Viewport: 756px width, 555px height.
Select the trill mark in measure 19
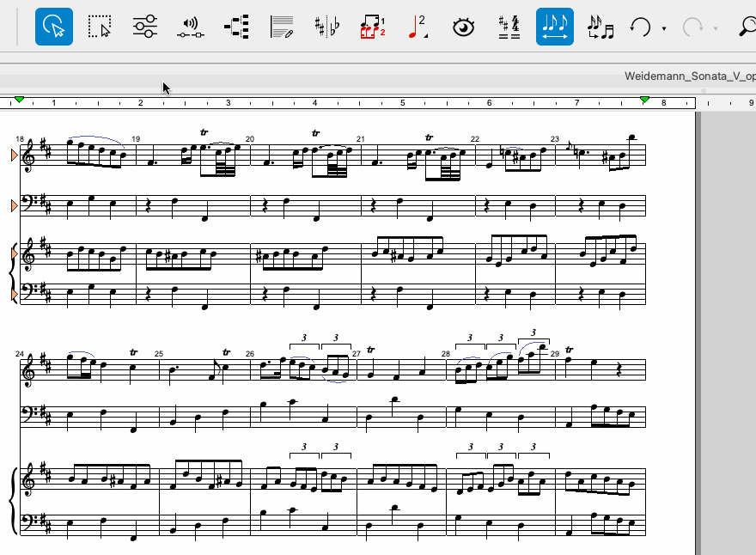point(204,132)
